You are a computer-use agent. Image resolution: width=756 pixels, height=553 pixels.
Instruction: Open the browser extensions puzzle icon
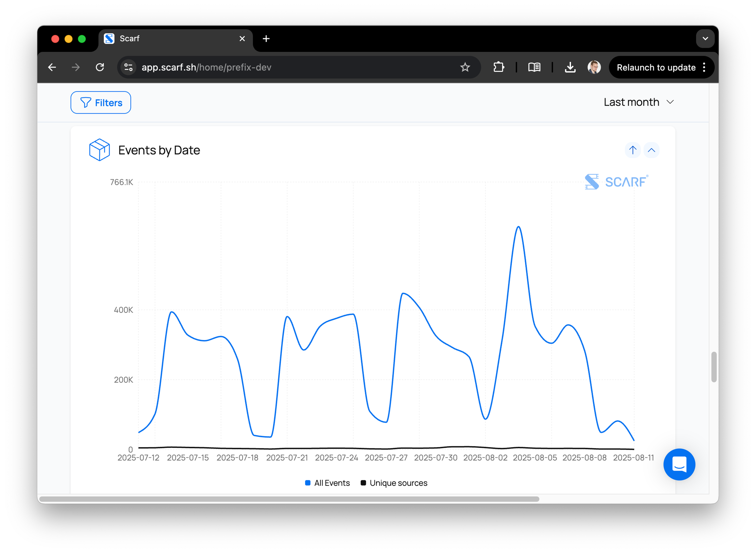[x=498, y=67]
